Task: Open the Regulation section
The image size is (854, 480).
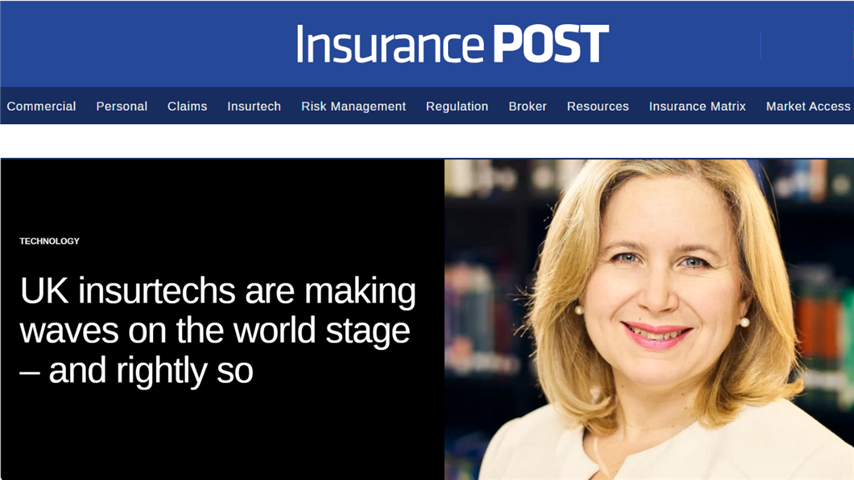Action: tap(457, 106)
